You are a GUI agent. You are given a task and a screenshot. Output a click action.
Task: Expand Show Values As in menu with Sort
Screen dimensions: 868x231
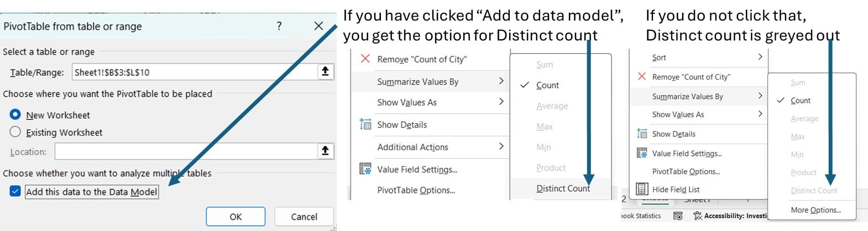tap(760, 114)
